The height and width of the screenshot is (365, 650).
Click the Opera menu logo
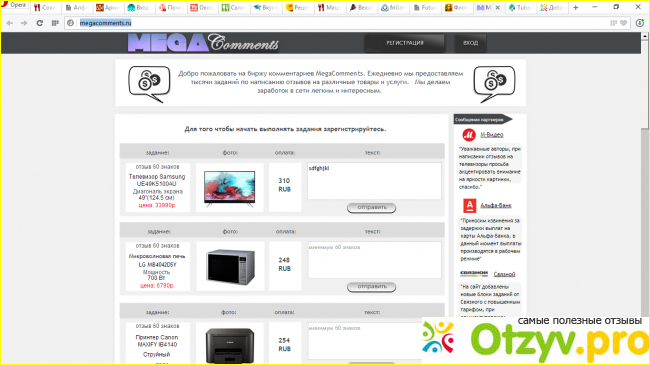[x=13, y=5]
